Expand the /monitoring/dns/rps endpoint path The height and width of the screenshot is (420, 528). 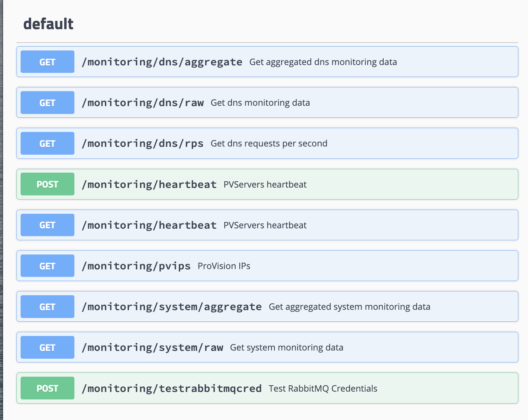[x=143, y=143]
